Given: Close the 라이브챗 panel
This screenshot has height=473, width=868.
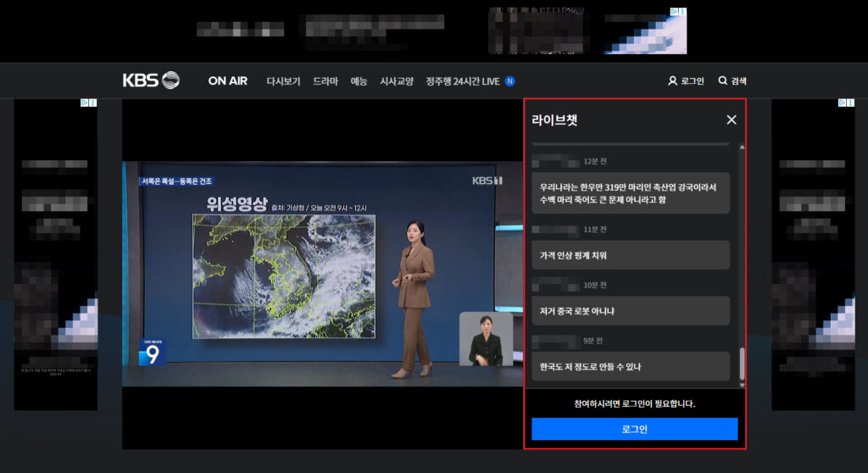Looking at the screenshot, I should 732,120.
